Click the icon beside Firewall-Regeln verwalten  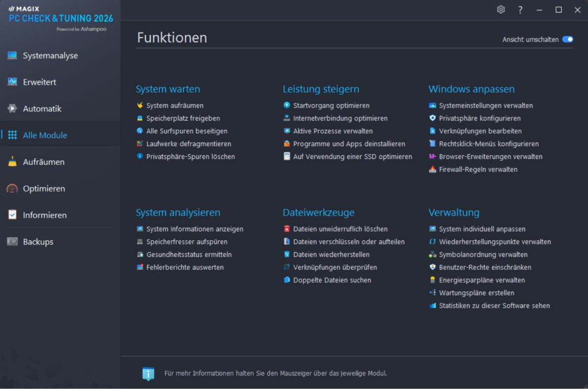point(432,170)
